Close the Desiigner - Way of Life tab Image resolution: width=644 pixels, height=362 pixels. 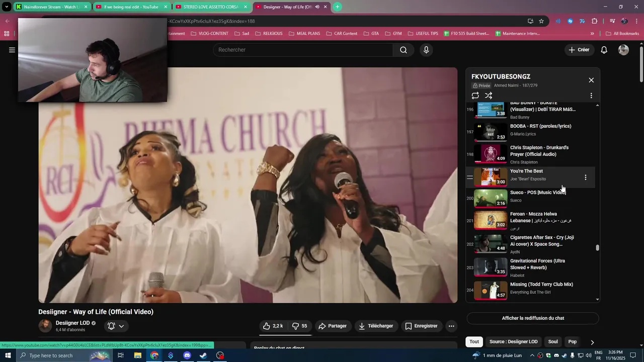coord(325,7)
